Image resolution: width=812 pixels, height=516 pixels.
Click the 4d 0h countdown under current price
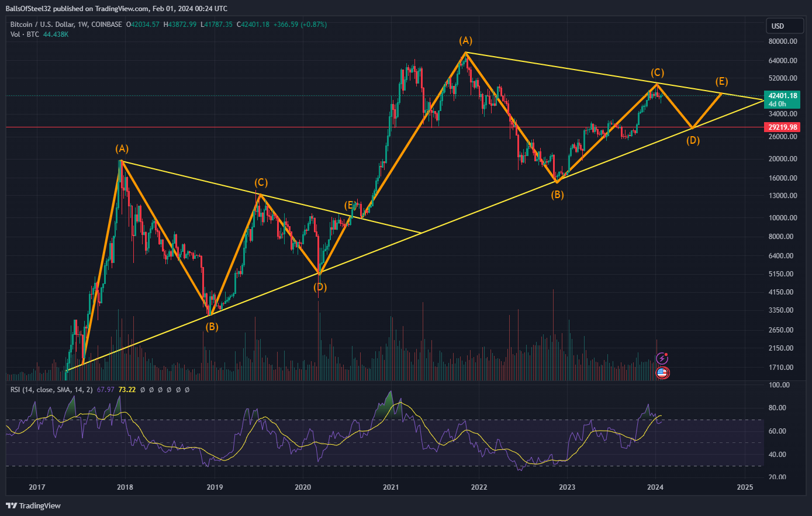[x=777, y=103]
